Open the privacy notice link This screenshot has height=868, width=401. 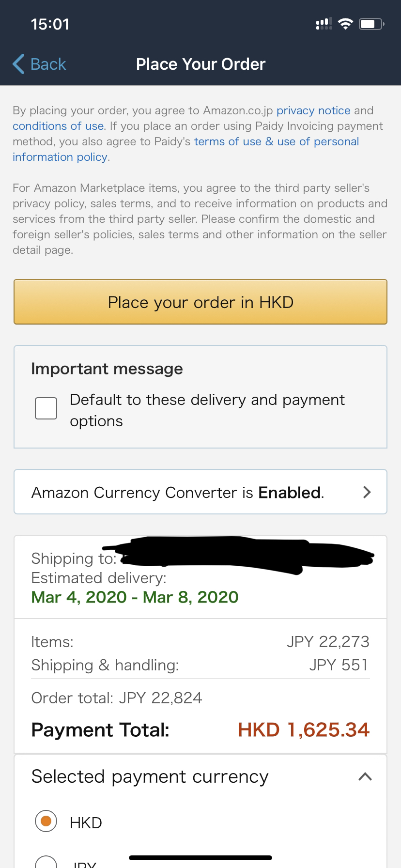pyautogui.click(x=313, y=110)
